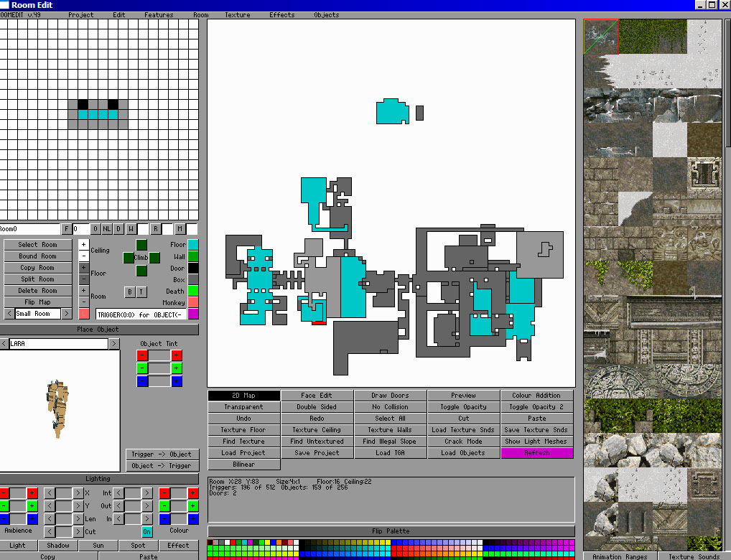Screen dimensions: 731x560
Task: Select previous room size left of Small Room
Action: point(9,314)
